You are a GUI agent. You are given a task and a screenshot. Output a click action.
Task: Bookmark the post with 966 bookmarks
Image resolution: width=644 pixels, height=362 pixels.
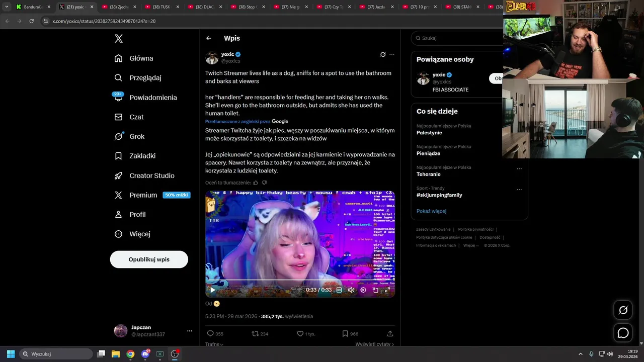350,334
